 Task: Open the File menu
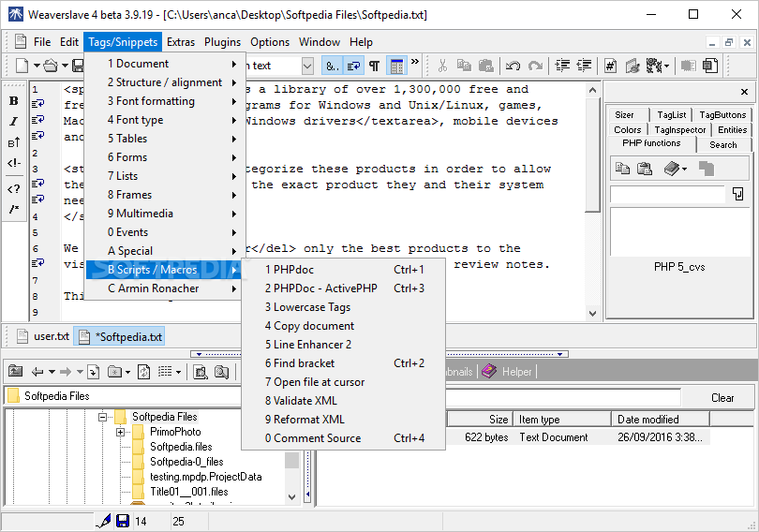tap(42, 42)
